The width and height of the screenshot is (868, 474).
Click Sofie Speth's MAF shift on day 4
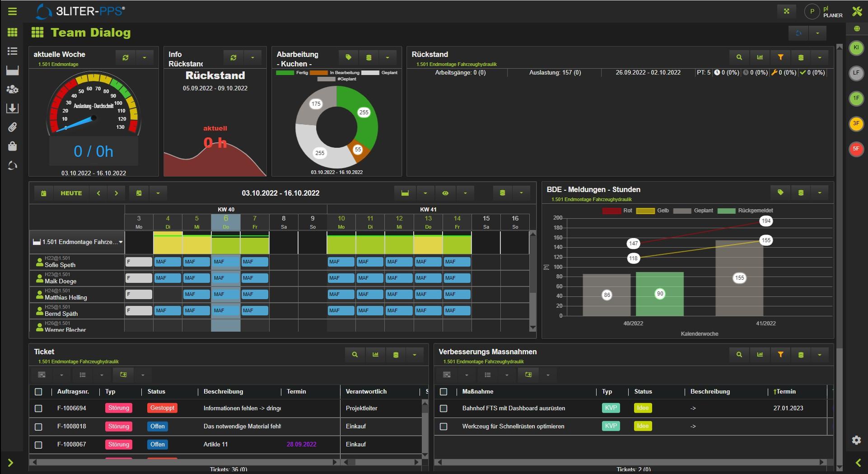tap(168, 262)
